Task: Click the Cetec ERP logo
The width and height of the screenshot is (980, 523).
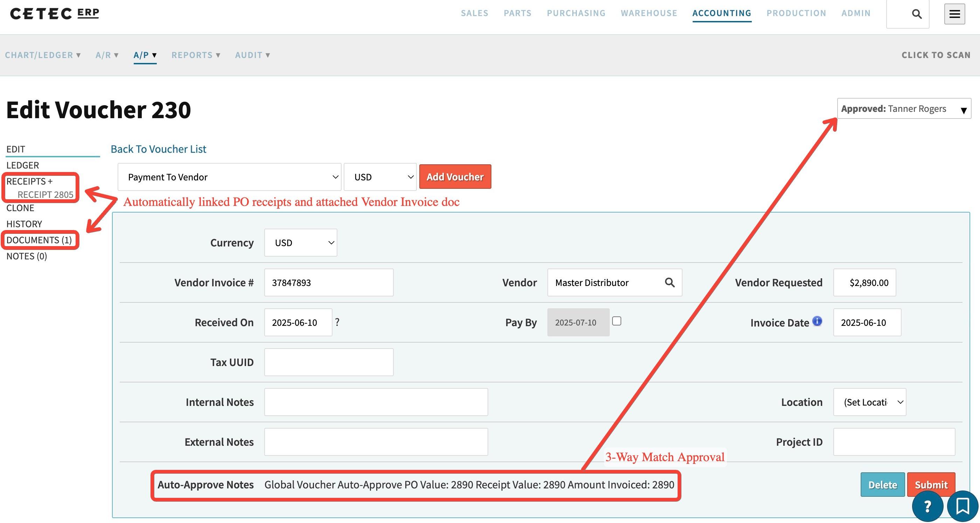Action: tap(54, 13)
